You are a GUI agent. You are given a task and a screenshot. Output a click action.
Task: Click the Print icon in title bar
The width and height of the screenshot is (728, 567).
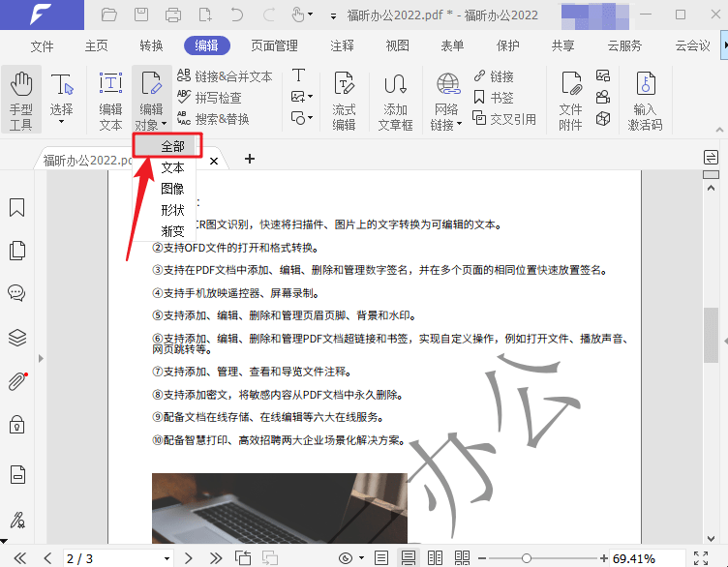point(173,15)
